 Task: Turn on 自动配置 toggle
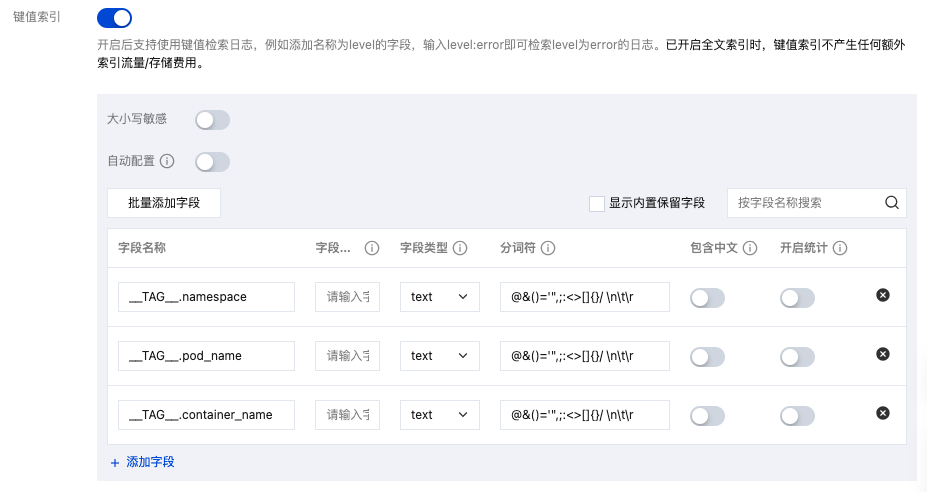(213, 162)
